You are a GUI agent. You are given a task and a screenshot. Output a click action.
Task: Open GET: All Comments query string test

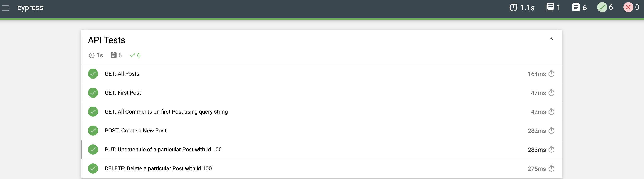166,112
